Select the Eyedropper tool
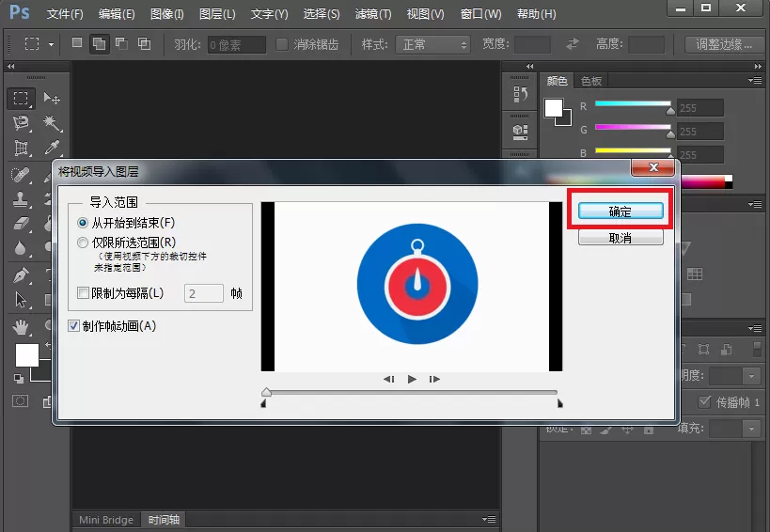This screenshot has height=532, width=770. coord(51,148)
